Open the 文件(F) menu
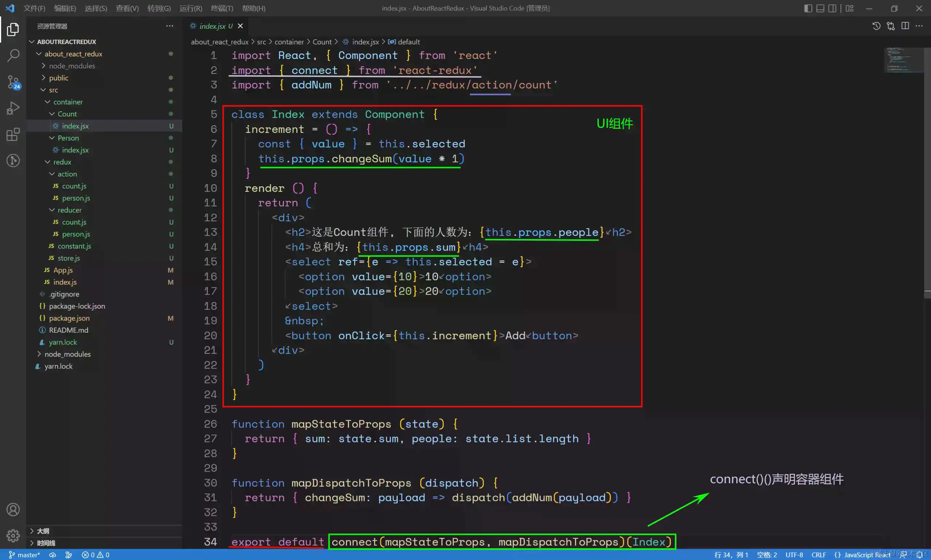931x560 pixels. pyautogui.click(x=34, y=8)
